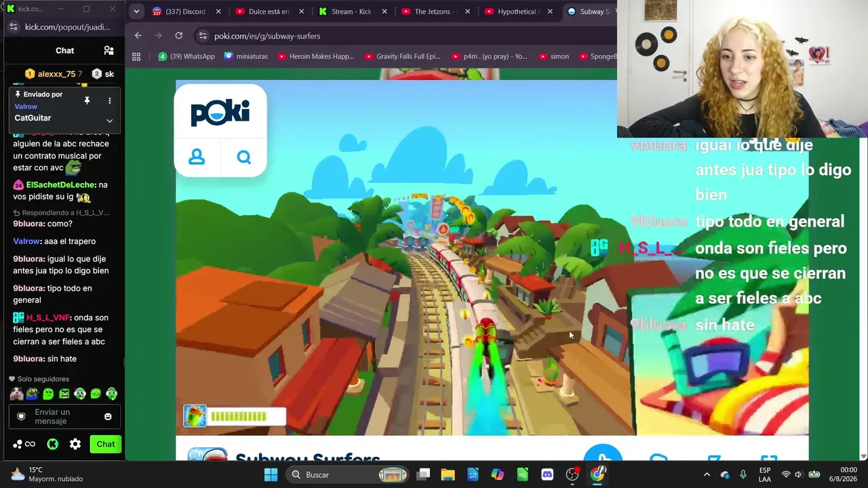Click username ElSachetDeLeche in chat
Image resolution: width=868 pixels, height=488 pixels.
point(60,184)
